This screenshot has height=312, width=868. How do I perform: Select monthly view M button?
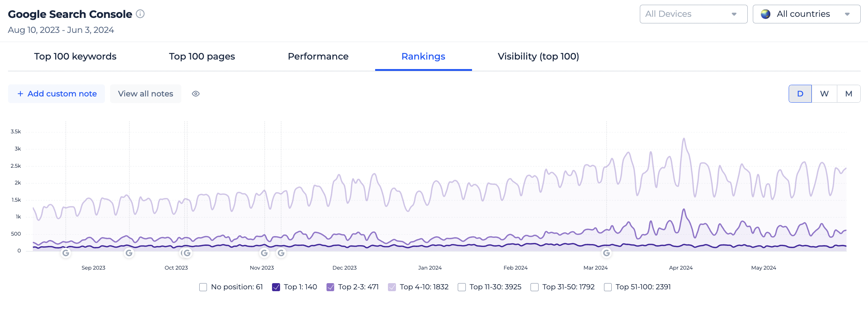(849, 94)
